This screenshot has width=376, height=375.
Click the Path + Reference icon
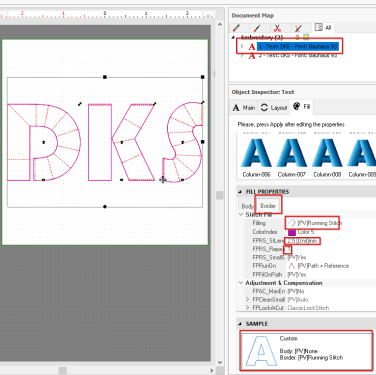click(292, 266)
